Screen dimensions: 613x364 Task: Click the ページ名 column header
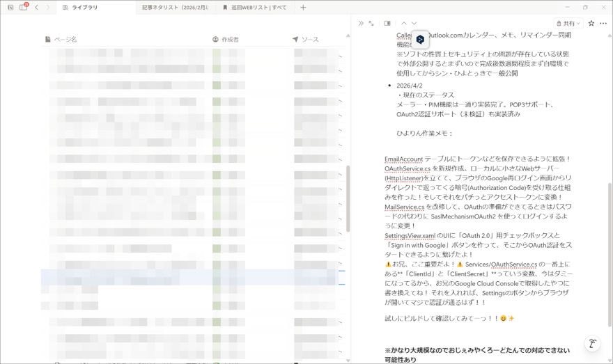pos(65,40)
